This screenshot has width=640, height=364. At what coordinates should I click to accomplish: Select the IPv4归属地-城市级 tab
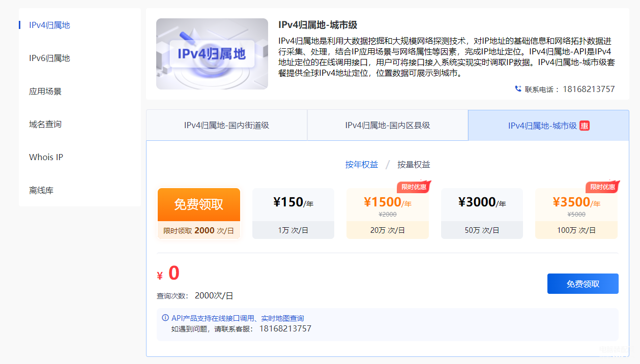(548, 125)
